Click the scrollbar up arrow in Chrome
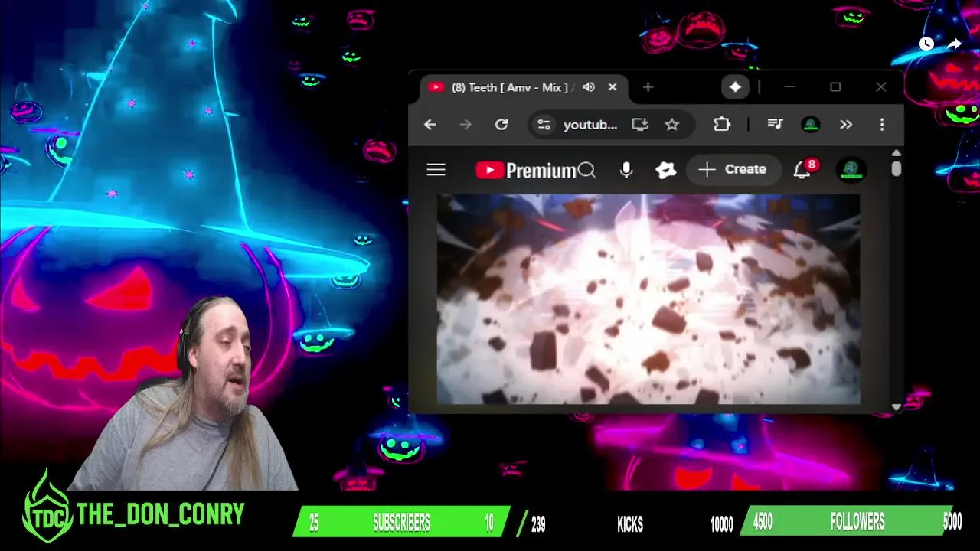Image resolution: width=980 pixels, height=551 pixels. pos(897,153)
